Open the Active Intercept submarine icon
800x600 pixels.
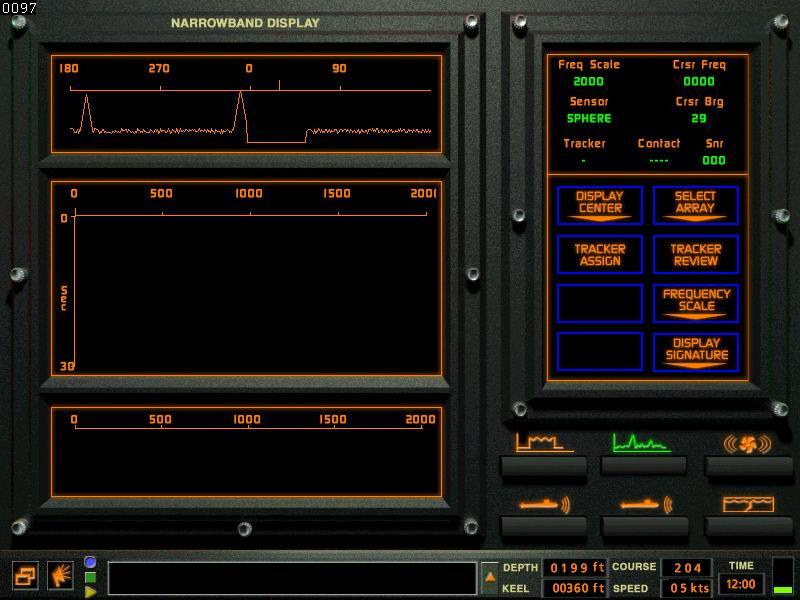tap(646, 505)
